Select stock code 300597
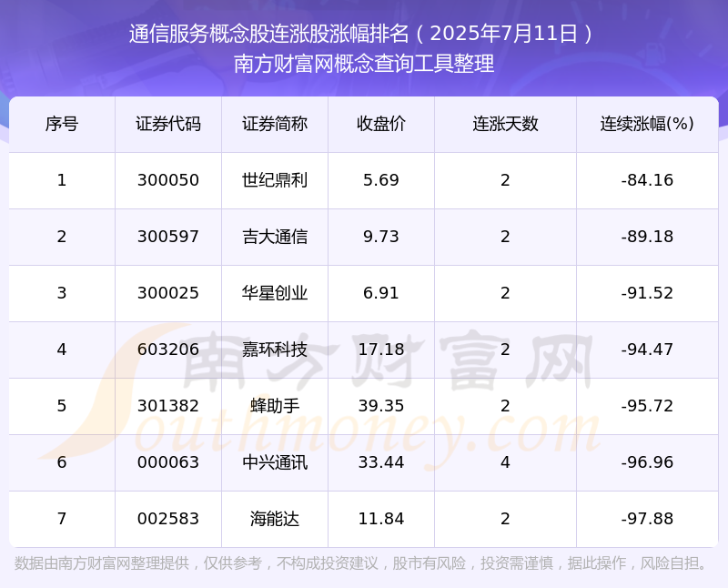728x588 pixels. (168, 237)
